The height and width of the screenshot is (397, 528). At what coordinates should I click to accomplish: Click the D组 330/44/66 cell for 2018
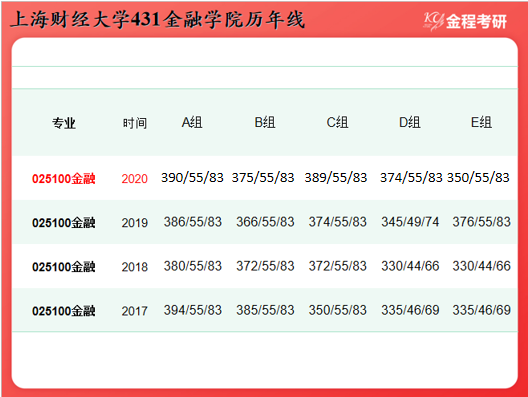(410, 266)
